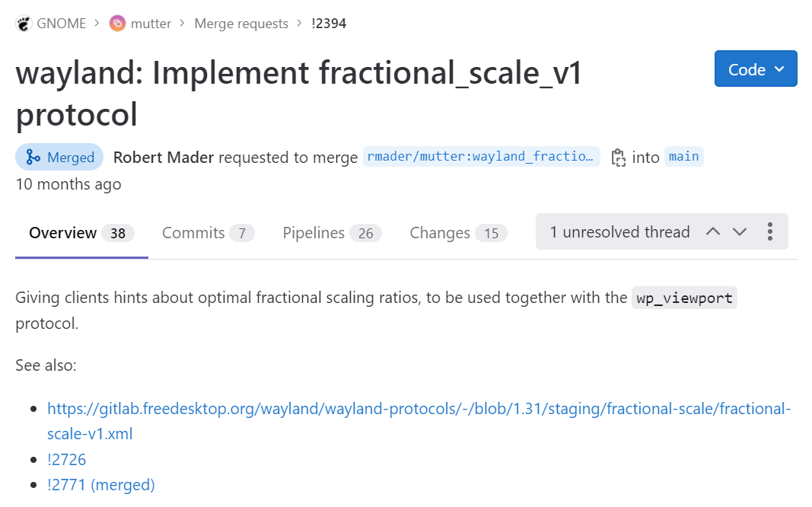Click the mutter project avatar icon
Viewport: 812px width, 507px height.
tap(116, 23)
